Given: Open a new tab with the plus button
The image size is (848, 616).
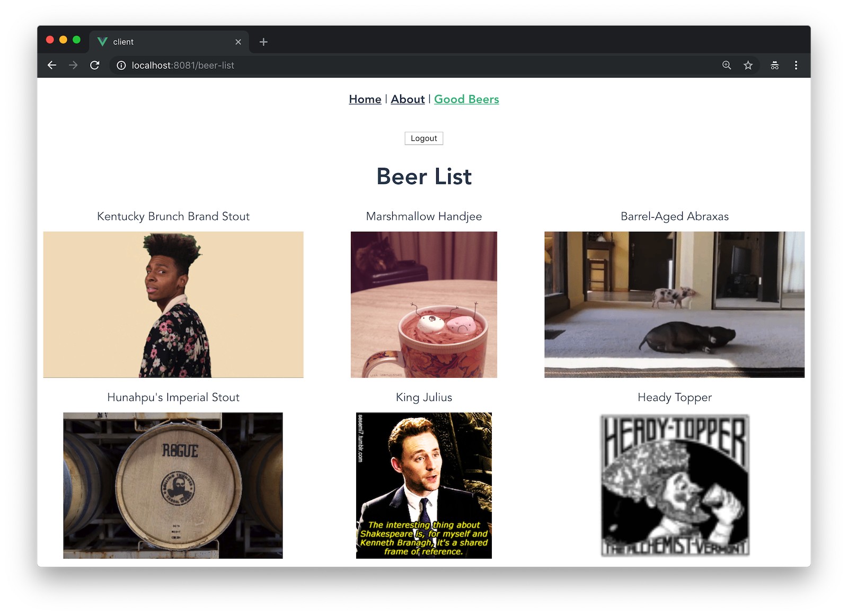Looking at the screenshot, I should click(263, 42).
